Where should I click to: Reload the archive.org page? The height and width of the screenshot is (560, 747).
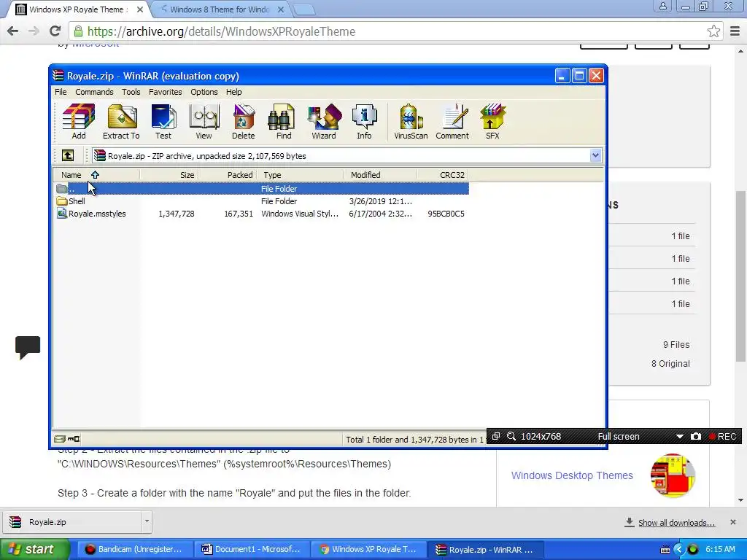coord(55,31)
